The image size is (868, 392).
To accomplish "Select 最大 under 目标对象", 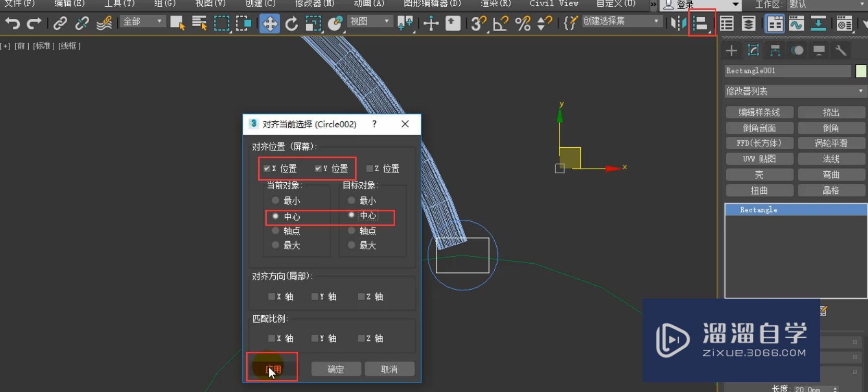I will coord(351,245).
